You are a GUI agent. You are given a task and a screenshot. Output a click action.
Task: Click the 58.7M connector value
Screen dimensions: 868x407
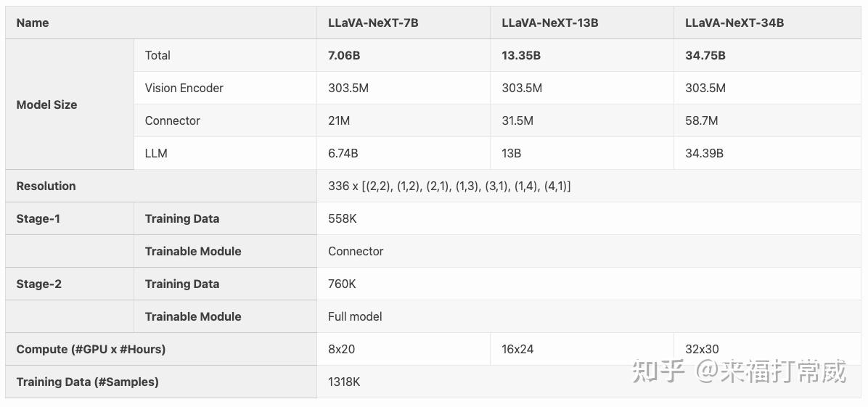click(x=701, y=120)
